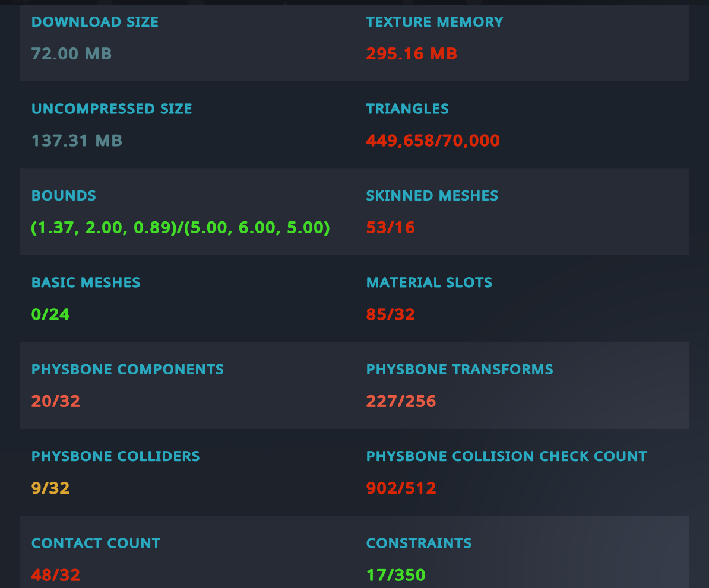The height and width of the screenshot is (588, 709).
Task: Click the Download Size label
Action: coord(94,23)
